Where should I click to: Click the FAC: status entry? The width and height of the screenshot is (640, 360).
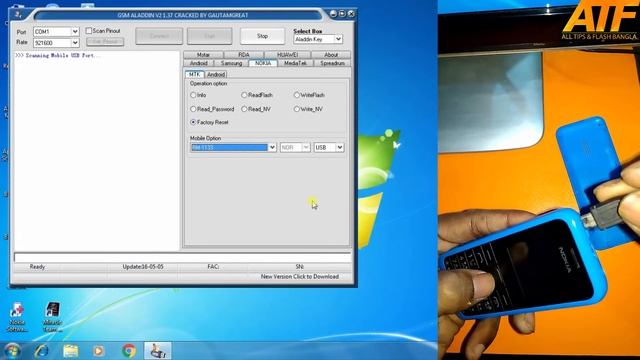coord(213,267)
